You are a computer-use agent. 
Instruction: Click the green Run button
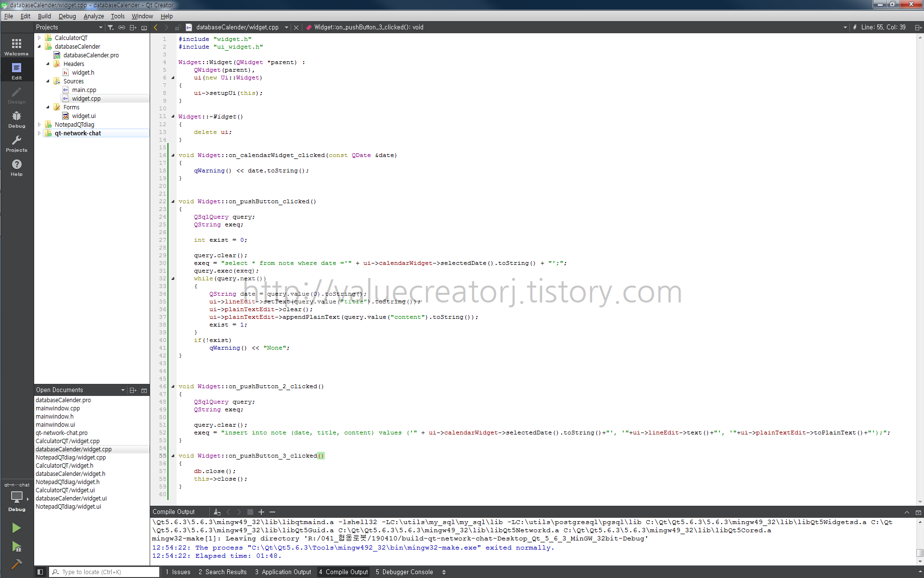[16, 528]
